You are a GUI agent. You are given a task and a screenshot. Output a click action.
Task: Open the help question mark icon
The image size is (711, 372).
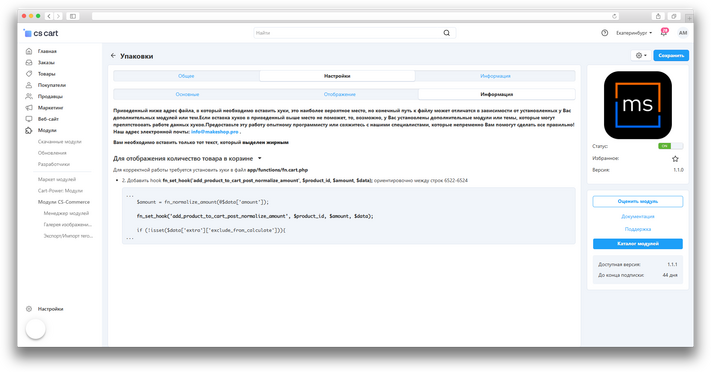(604, 33)
